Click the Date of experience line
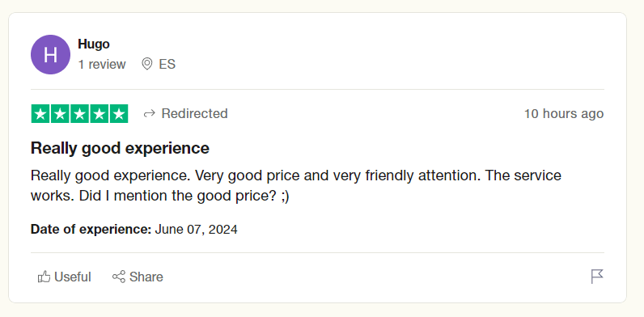Screen dimensions: 644x317 point(133,229)
